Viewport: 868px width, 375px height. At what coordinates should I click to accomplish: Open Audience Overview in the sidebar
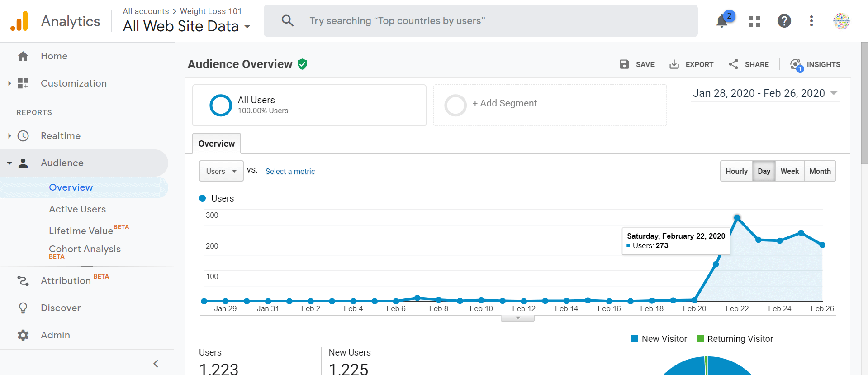pos(71,187)
